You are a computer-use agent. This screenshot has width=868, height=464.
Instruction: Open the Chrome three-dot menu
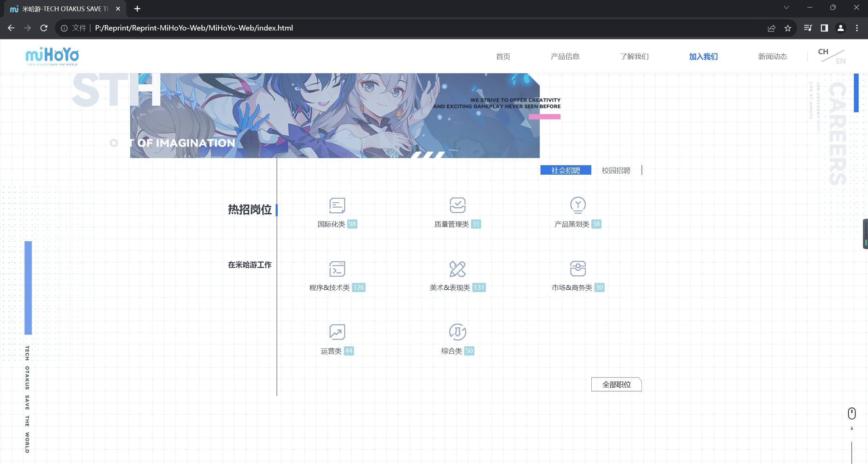(857, 28)
